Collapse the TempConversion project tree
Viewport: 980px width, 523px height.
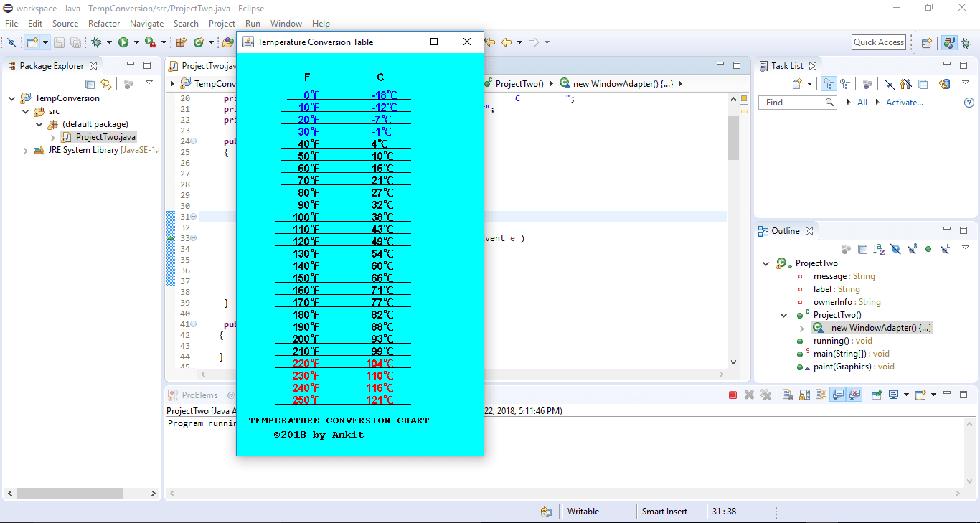[12, 98]
